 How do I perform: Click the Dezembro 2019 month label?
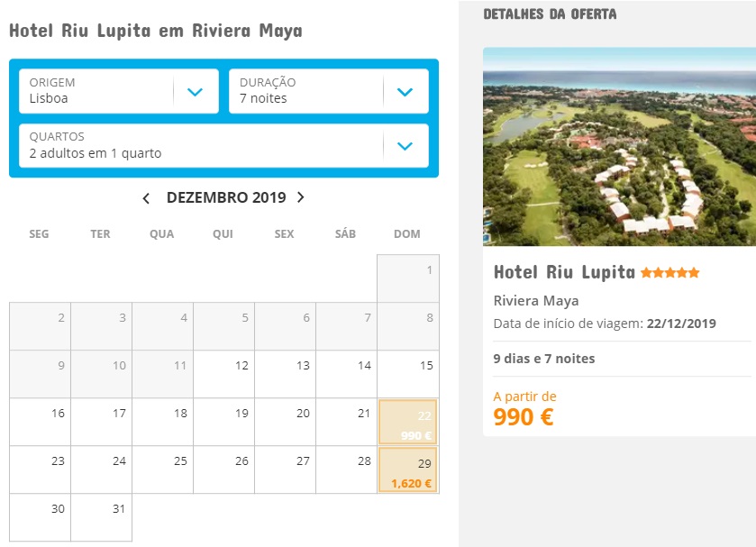point(225,198)
